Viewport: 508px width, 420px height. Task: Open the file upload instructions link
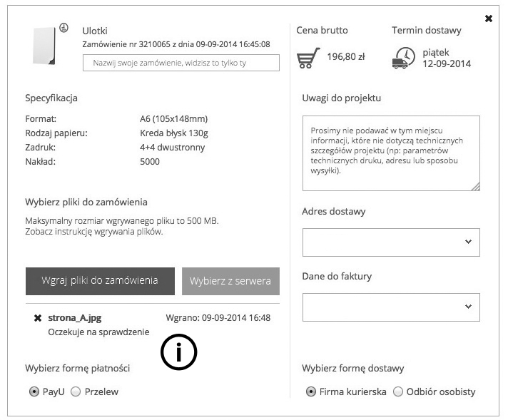[94, 232]
